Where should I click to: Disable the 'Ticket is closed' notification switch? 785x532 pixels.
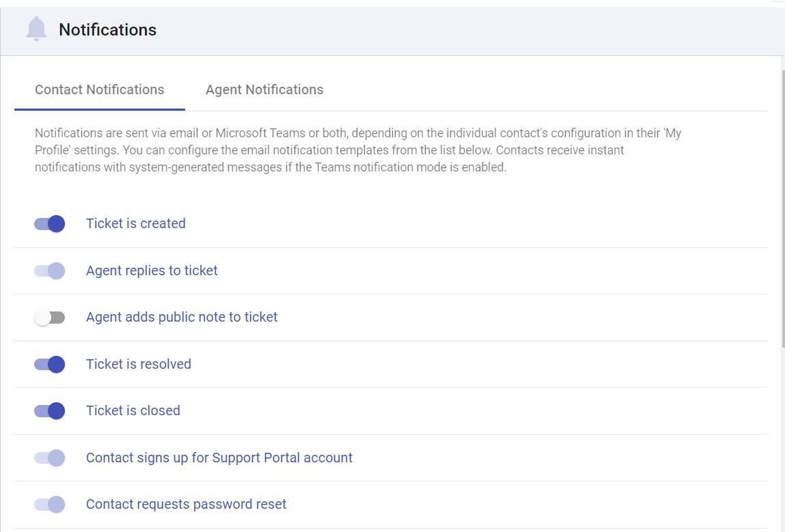click(x=49, y=410)
